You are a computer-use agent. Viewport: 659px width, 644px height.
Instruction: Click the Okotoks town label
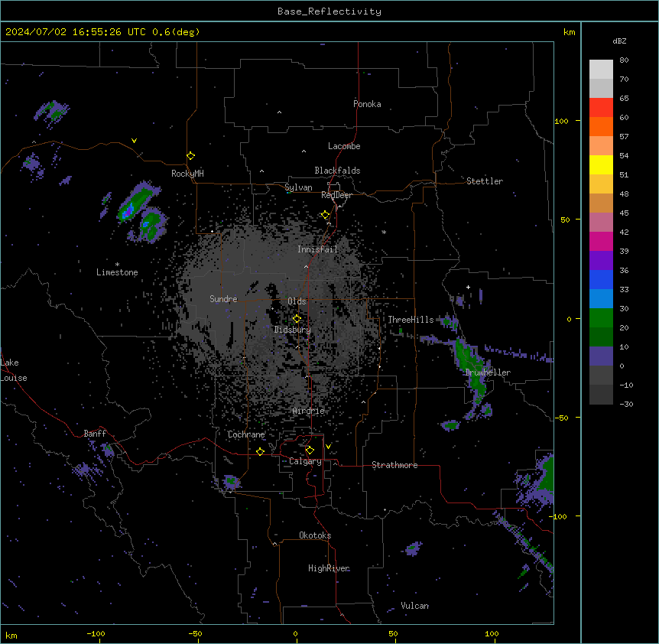tap(315, 535)
